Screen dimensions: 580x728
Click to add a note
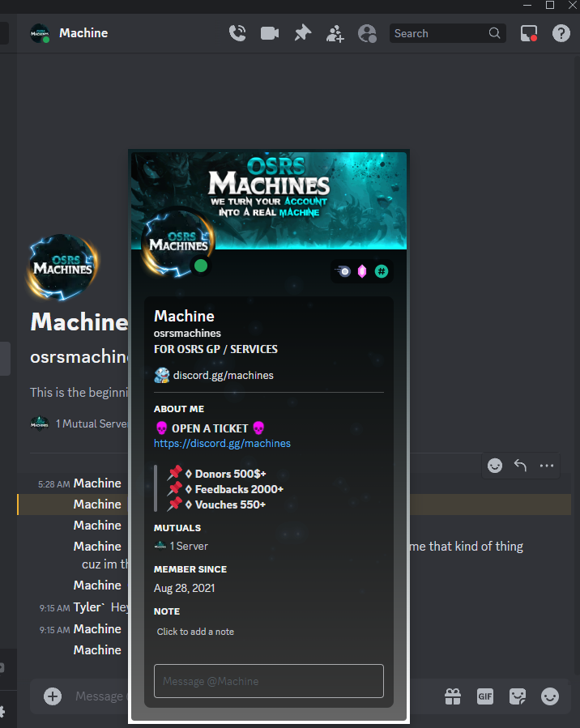195,632
